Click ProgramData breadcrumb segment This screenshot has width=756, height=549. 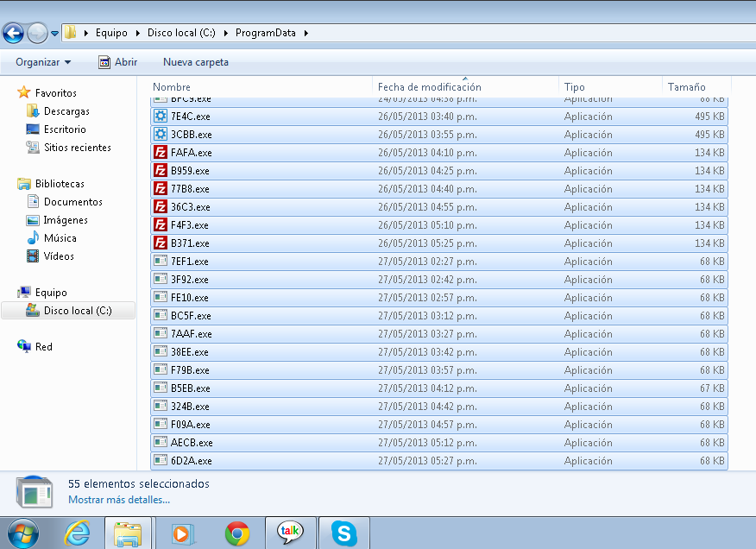click(265, 33)
